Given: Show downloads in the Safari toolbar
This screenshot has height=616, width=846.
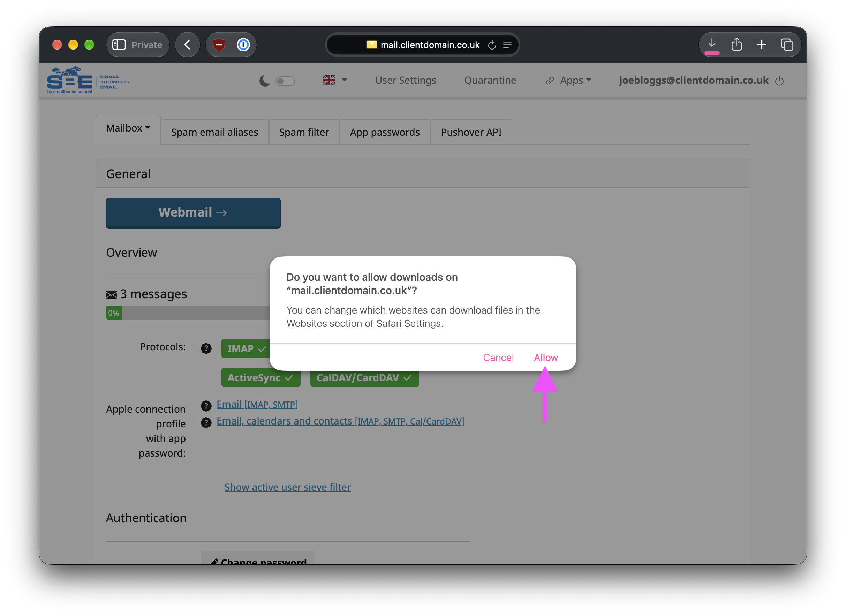Looking at the screenshot, I should pyautogui.click(x=712, y=44).
